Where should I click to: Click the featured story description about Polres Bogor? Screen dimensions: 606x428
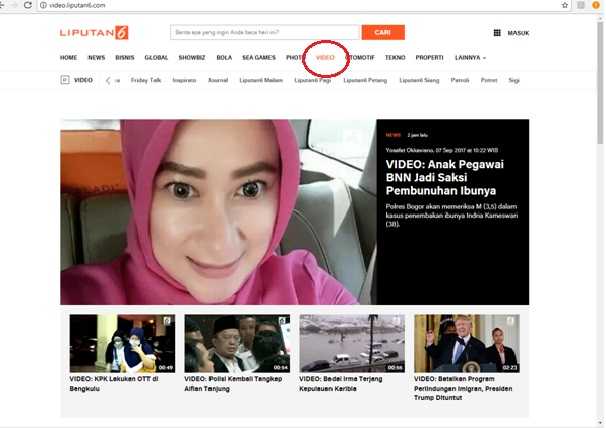coord(451,215)
